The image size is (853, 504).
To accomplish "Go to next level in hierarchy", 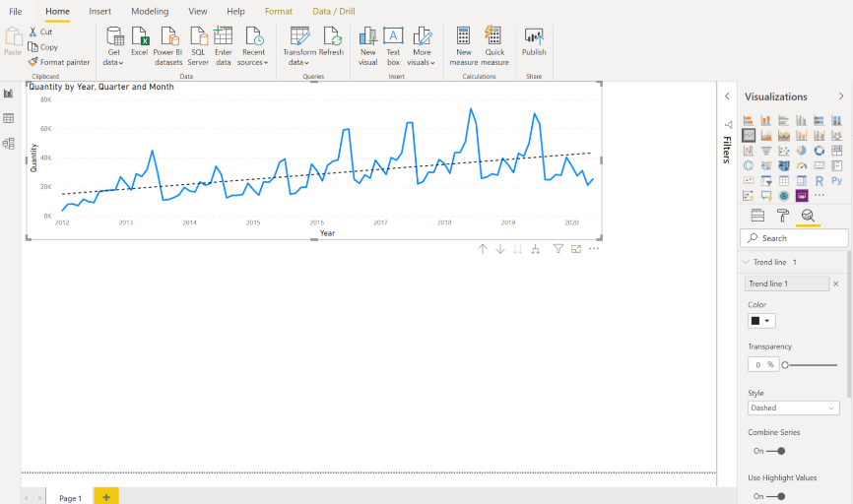I will coord(517,249).
